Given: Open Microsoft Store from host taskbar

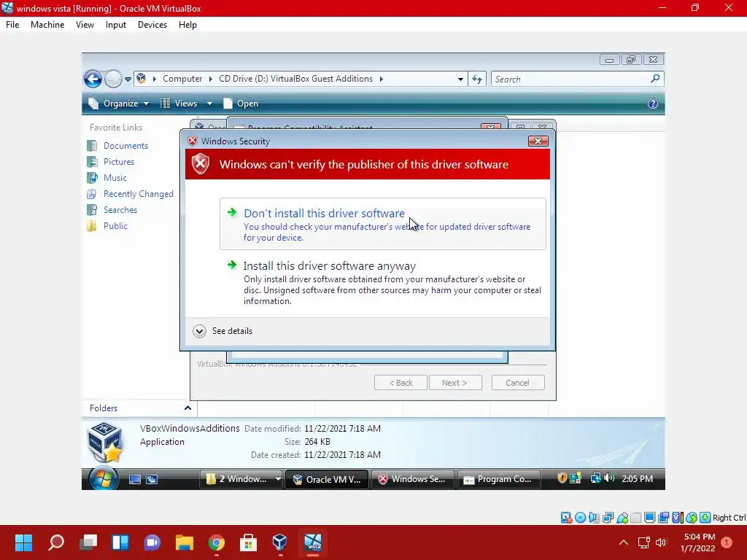Looking at the screenshot, I should [x=248, y=542].
